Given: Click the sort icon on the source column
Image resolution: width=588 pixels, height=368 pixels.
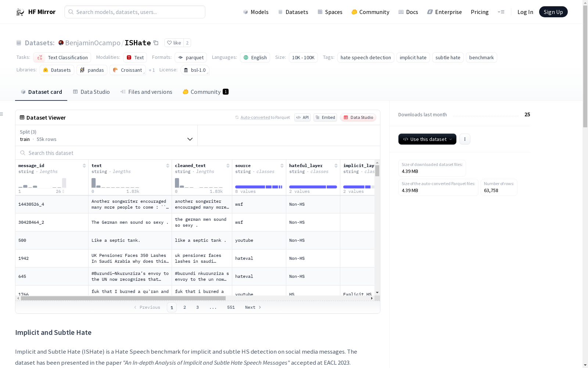Looking at the screenshot, I should (282, 166).
